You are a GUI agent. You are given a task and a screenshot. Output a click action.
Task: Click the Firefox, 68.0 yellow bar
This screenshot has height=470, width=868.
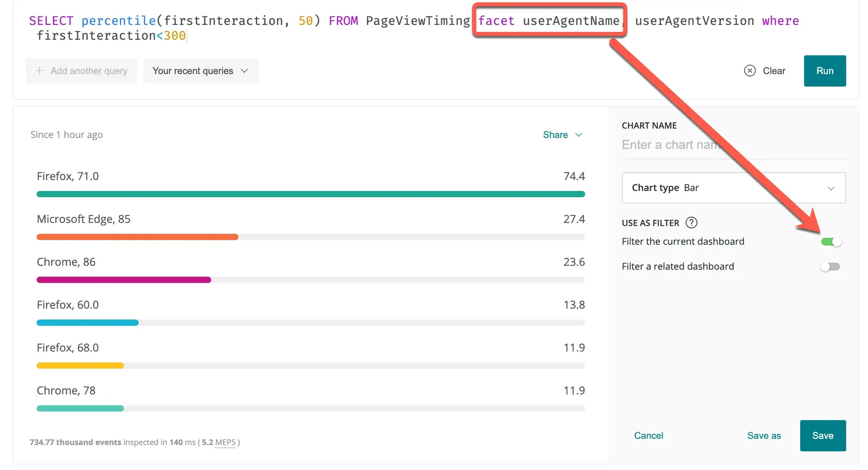[80, 366]
